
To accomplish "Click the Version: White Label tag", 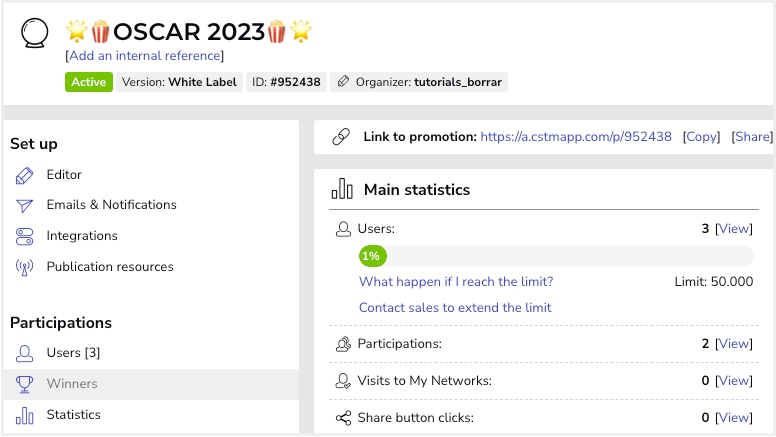I will click(179, 82).
